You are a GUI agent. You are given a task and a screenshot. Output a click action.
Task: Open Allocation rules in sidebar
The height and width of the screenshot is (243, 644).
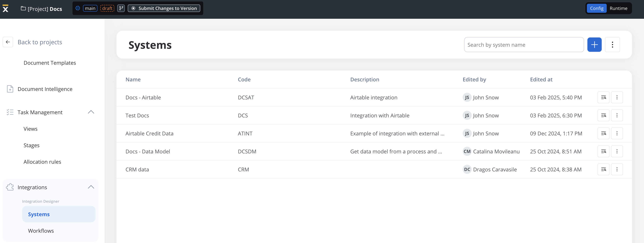pyautogui.click(x=42, y=162)
